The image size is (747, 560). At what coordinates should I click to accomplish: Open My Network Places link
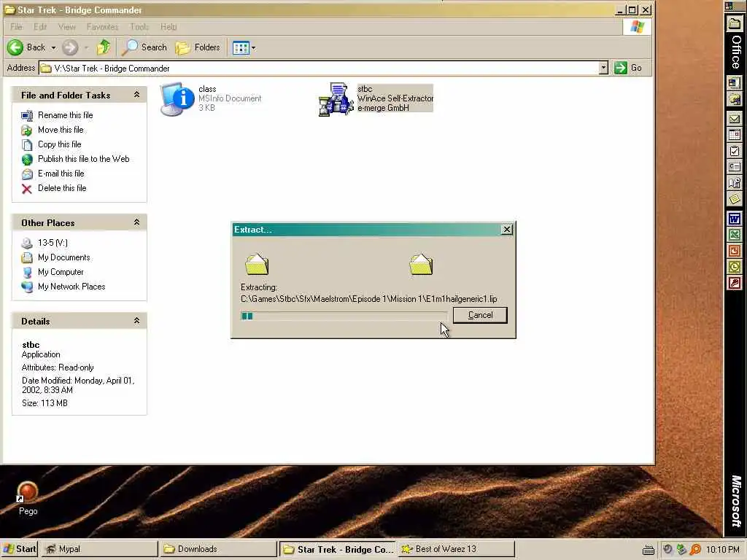pyautogui.click(x=71, y=287)
